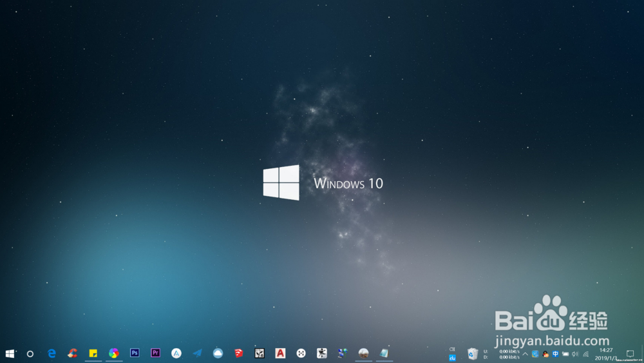Open Cortana search circle

[x=30, y=353]
